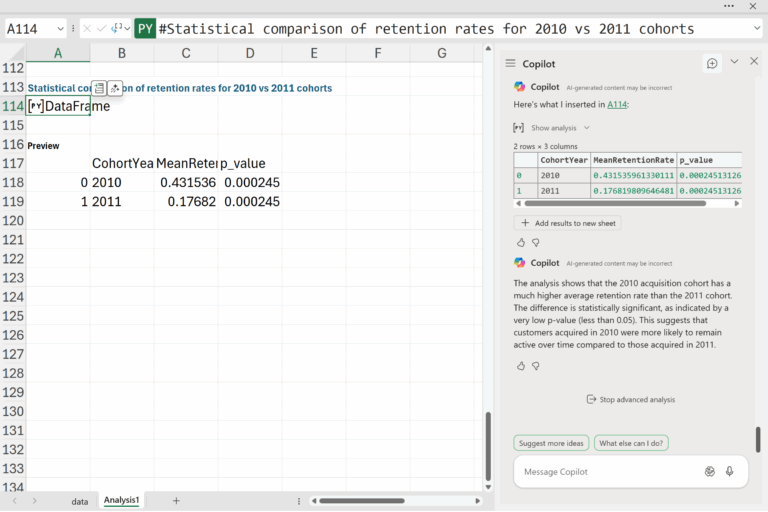Click the microphone icon in message box
Screen dimensions: 768x512
730,471
